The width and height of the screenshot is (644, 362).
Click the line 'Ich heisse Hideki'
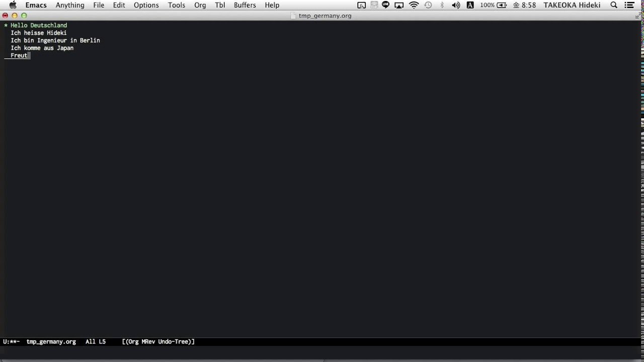(x=39, y=33)
